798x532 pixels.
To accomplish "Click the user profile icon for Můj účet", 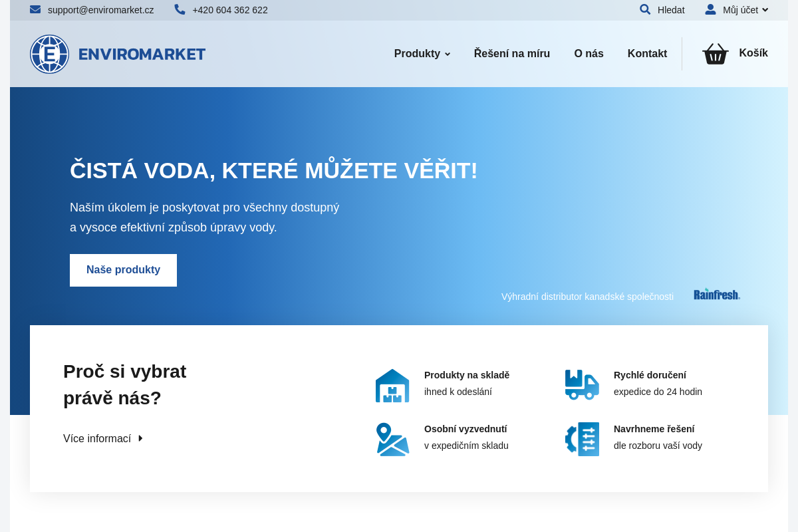I will pos(710,9).
